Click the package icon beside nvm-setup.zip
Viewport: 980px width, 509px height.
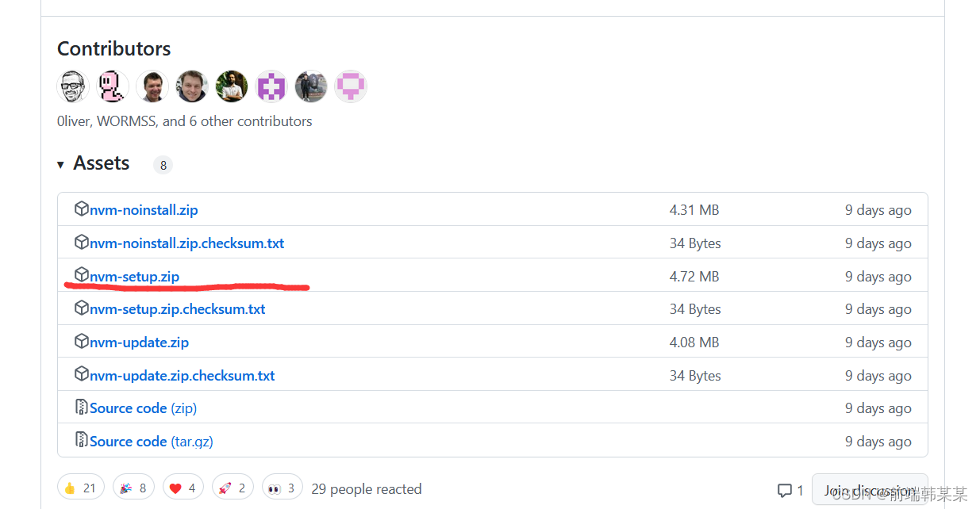tap(81, 275)
